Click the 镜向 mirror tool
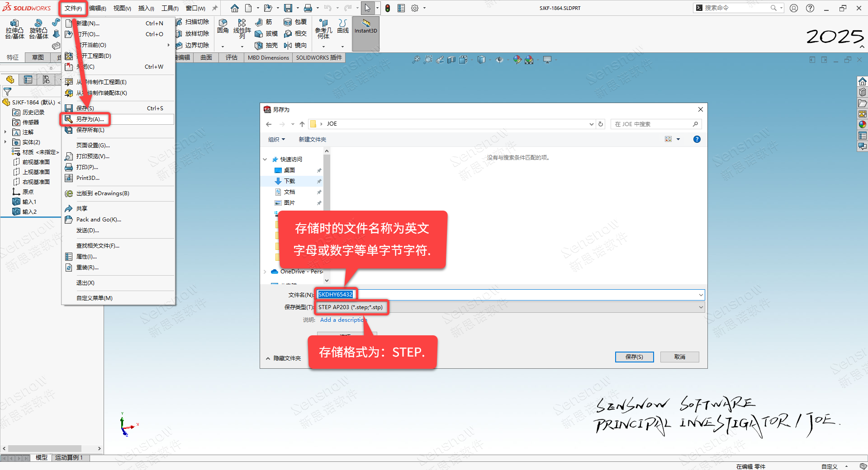868x470 pixels. click(295, 45)
